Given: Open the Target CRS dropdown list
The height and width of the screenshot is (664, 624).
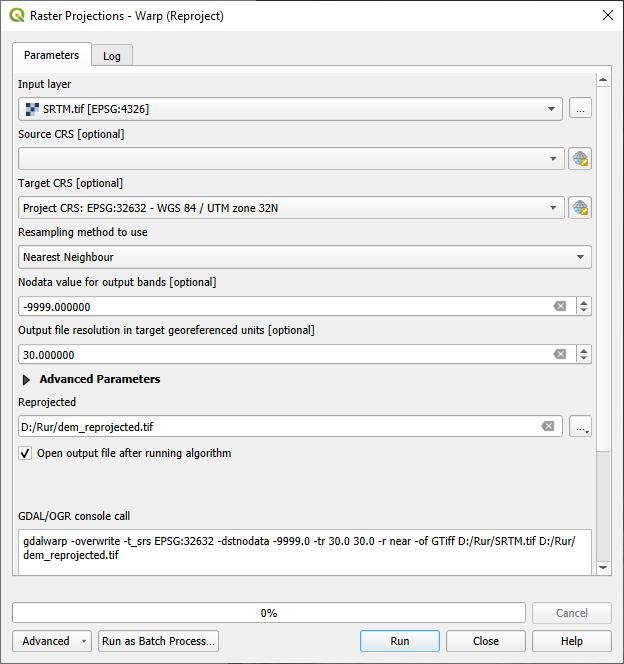Looking at the screenshot, I should pos(291,208).
